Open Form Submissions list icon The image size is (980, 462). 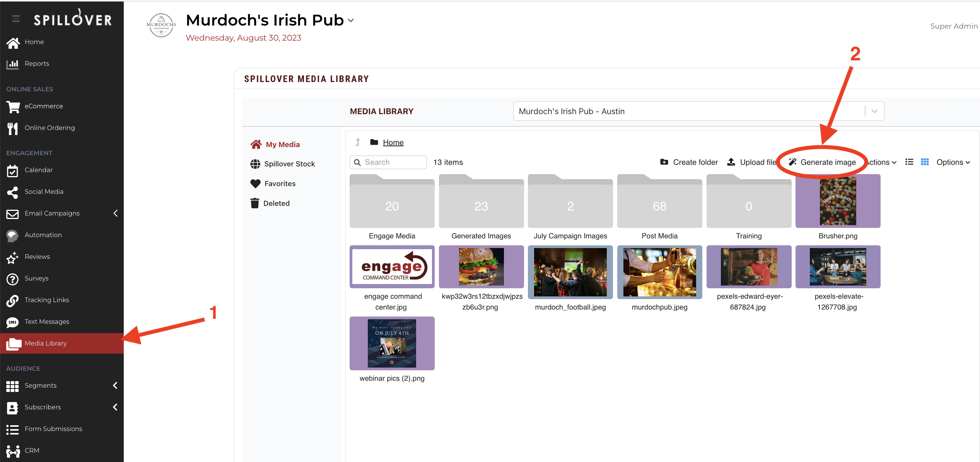coord(12,429)
